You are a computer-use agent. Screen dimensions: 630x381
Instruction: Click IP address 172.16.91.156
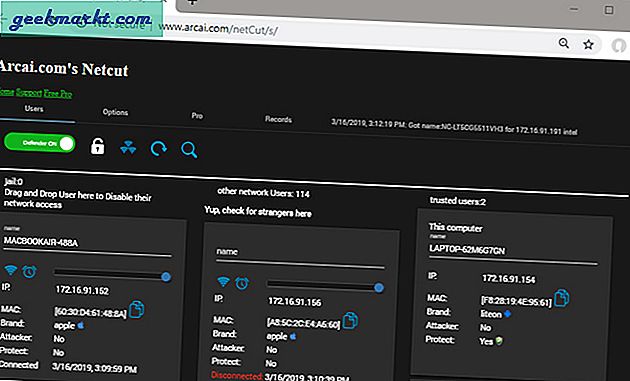[295, 301]
